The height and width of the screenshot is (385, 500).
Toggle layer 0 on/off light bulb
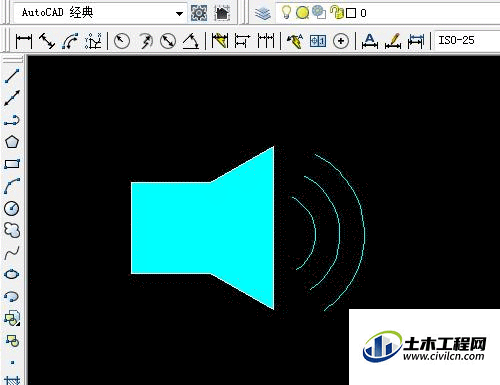point(286,13)
